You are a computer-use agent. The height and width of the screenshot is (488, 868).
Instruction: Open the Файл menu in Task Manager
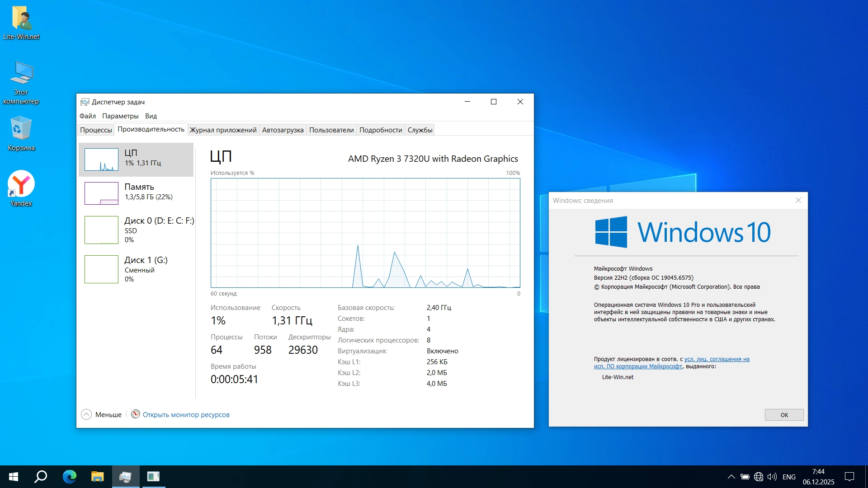tap(87, 116)
